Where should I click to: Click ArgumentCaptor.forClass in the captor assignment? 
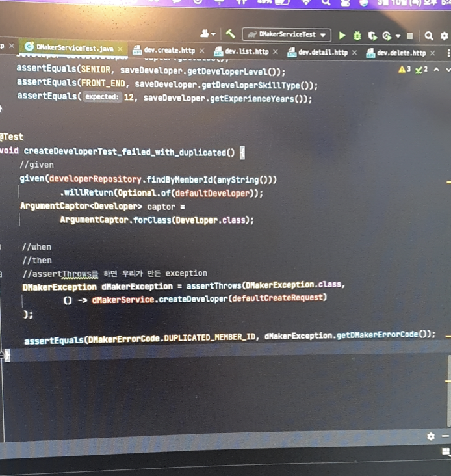pos(116,220)
